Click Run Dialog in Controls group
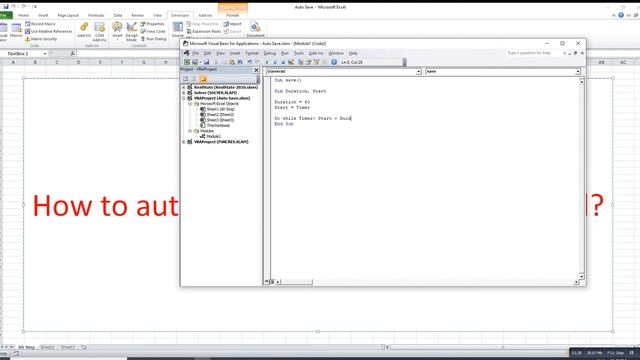This screenshot has width=640, height=360. [x=153, y=39]
